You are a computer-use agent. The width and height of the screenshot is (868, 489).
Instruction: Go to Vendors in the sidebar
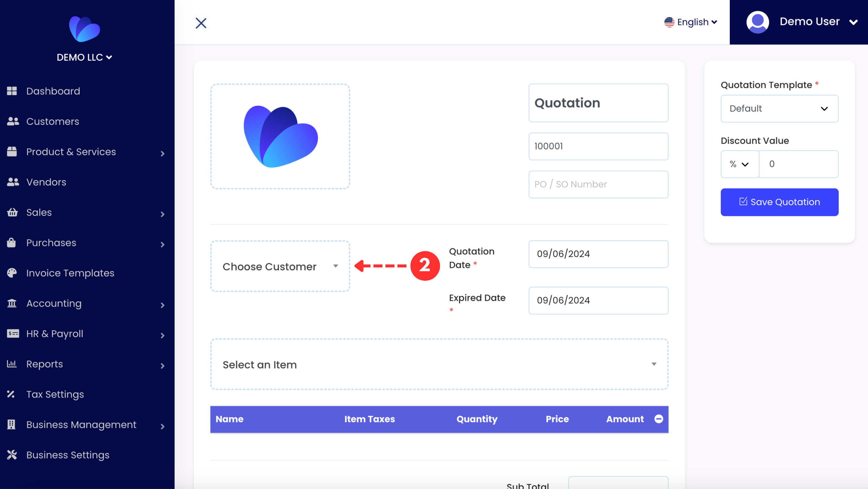[x=46, y=182]
